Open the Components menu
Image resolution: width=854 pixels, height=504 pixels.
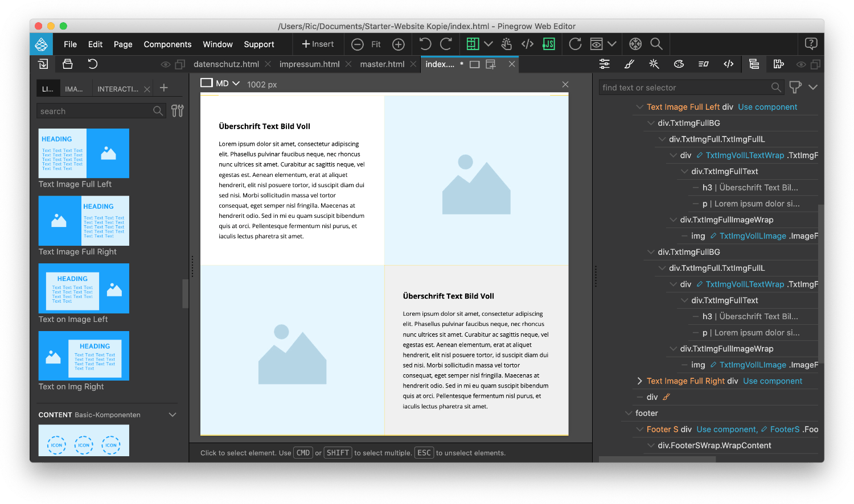[x=167, y=44]
